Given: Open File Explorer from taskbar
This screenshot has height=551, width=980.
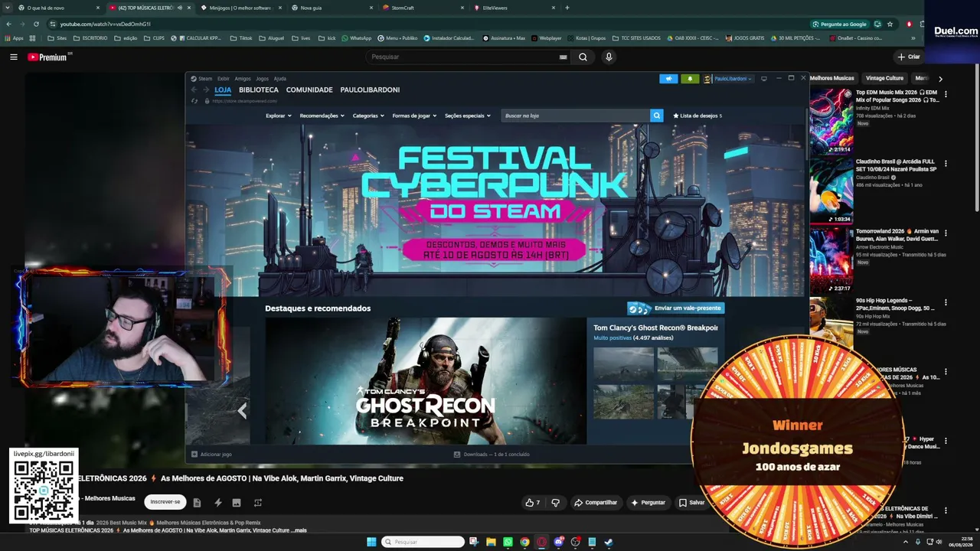Looking at the screenshot, I should (491, 542).
